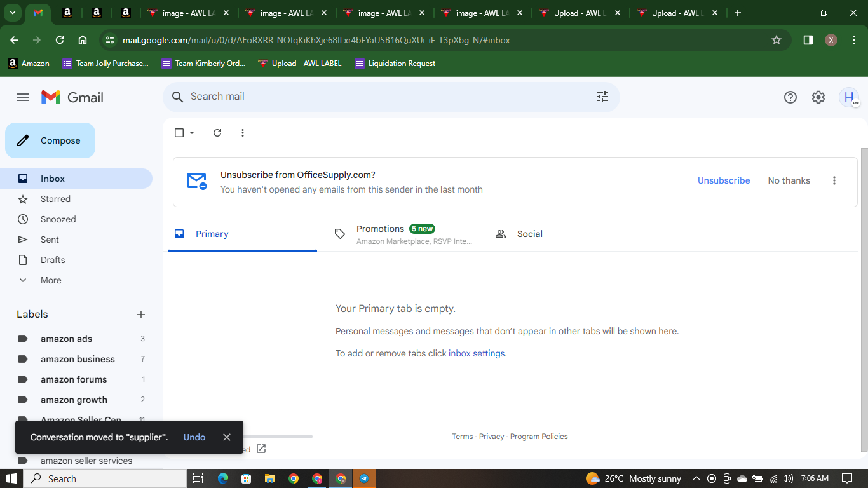Open the inbox settings link
The image size is (868, 488).
(477, 353)
